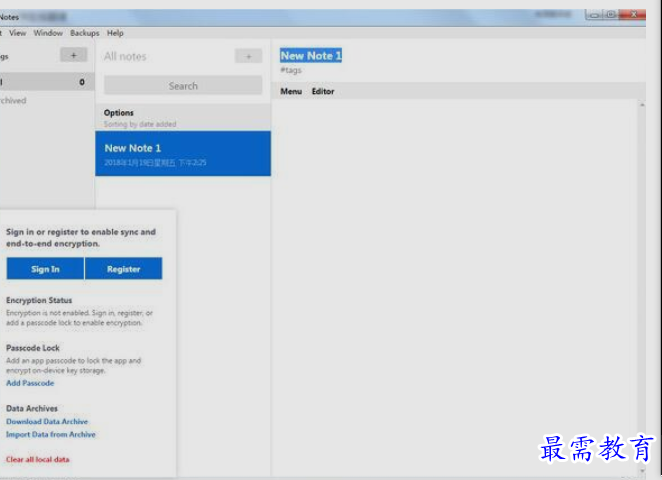Click Add Passcode link
This screenshot has width=662, height=480.
click(30, 383)
